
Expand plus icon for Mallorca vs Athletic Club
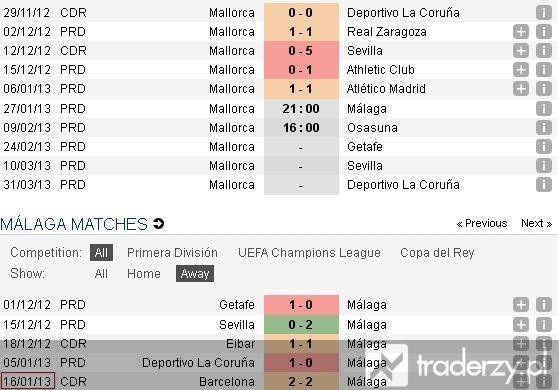(521, 70)
